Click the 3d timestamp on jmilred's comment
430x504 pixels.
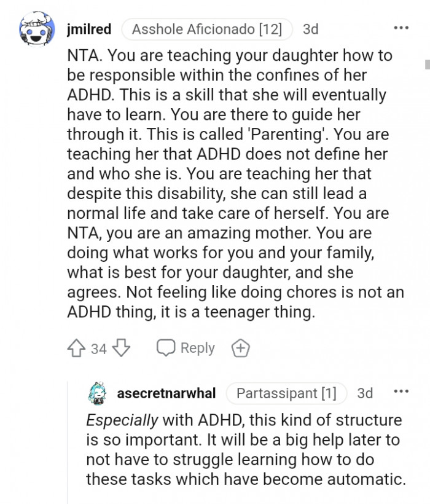(x=310, y=28)
